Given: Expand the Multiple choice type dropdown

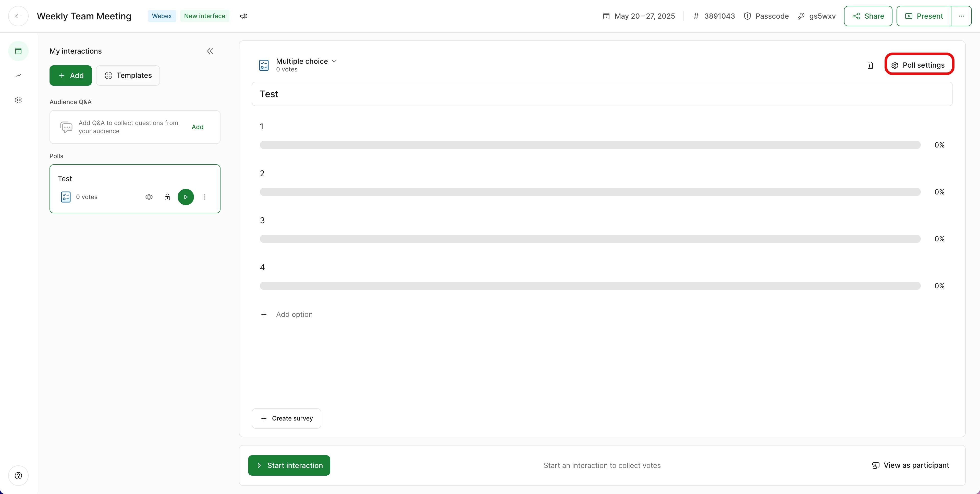Looking at the screenshot, I should [x=334, y=61].
